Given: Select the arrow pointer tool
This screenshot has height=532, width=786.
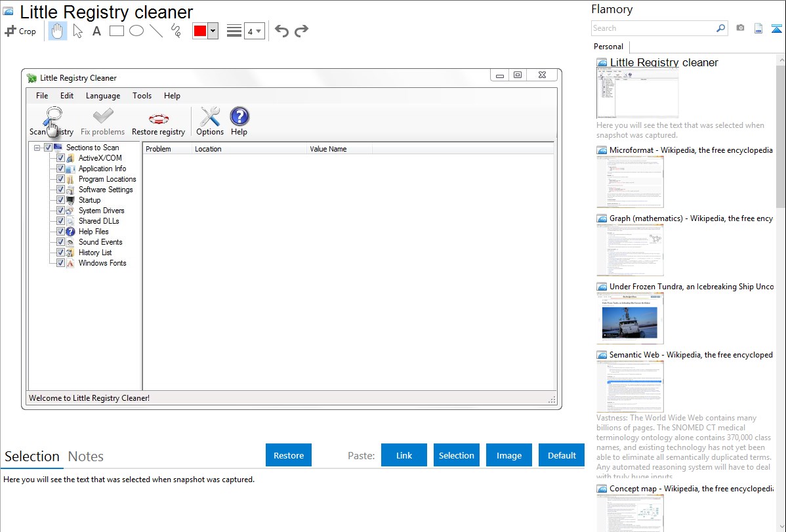Looking at the screenshot, I should tap(77, 31).
